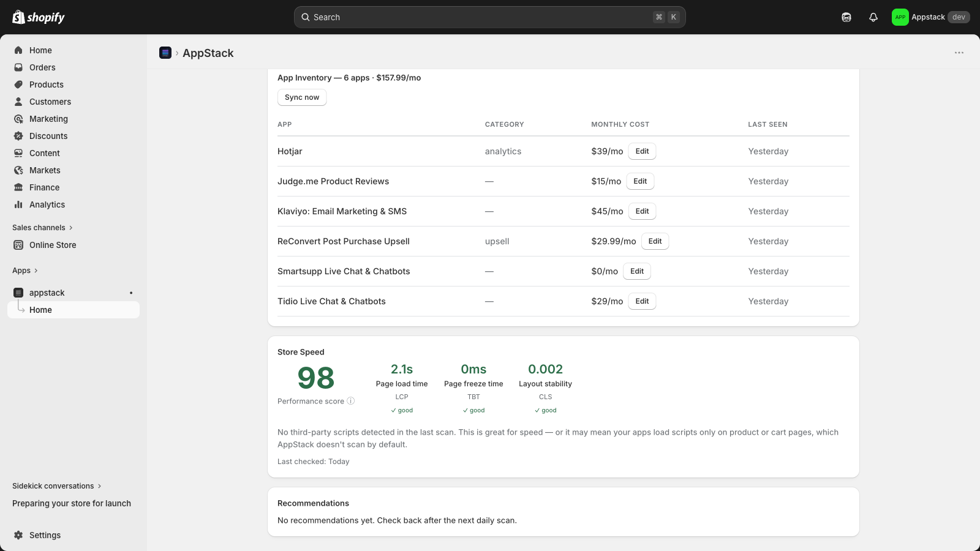Select Home under appstack
Screen dimensions: 980x551
[73, 310]
